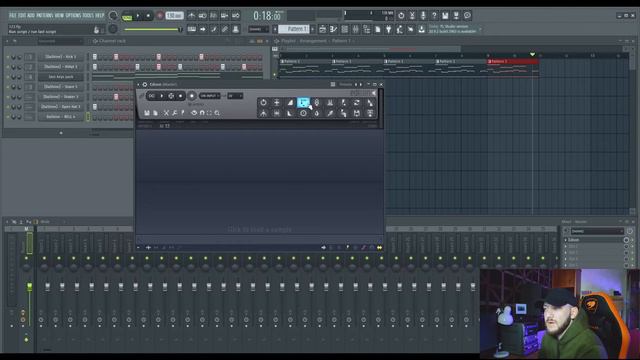
Task: Click the Edison record button
Action: [191, 96]
